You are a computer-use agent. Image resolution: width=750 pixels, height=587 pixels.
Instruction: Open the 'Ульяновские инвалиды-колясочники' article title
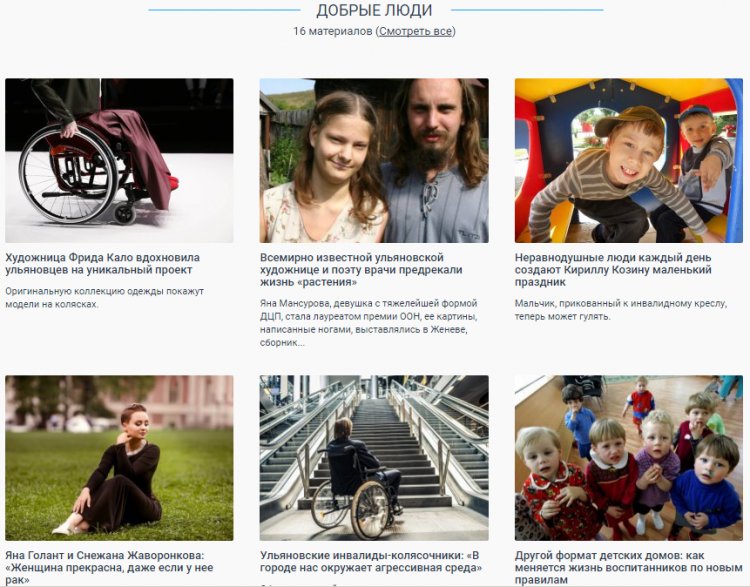[x=371, y=562]
